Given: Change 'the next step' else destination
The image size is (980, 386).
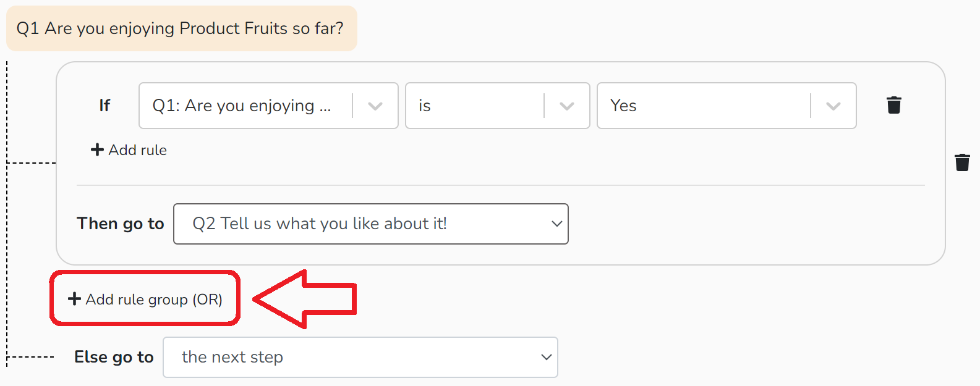Looking at the screenshot, I should point(360,357).
